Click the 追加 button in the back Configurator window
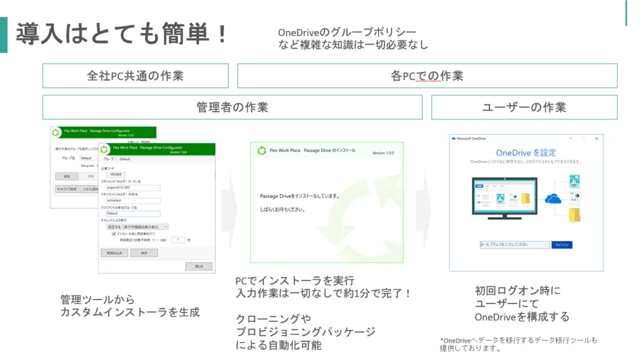 pos(66,176)
